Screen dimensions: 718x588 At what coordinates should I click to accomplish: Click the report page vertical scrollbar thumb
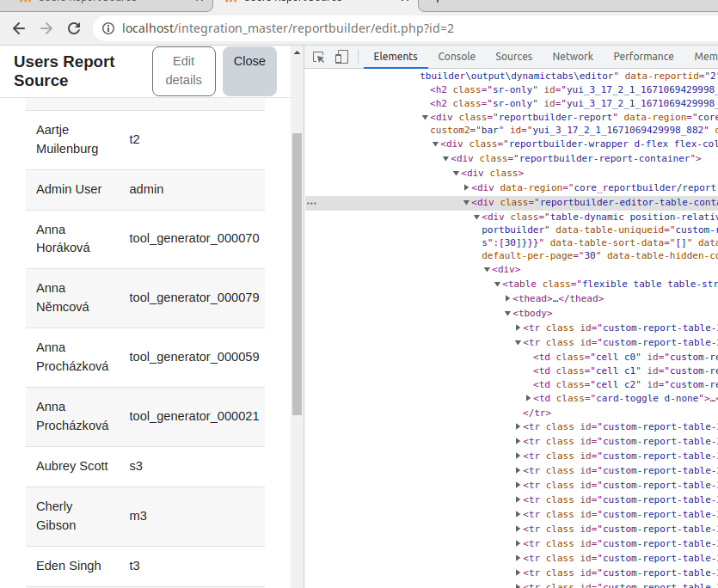(298, 274)
